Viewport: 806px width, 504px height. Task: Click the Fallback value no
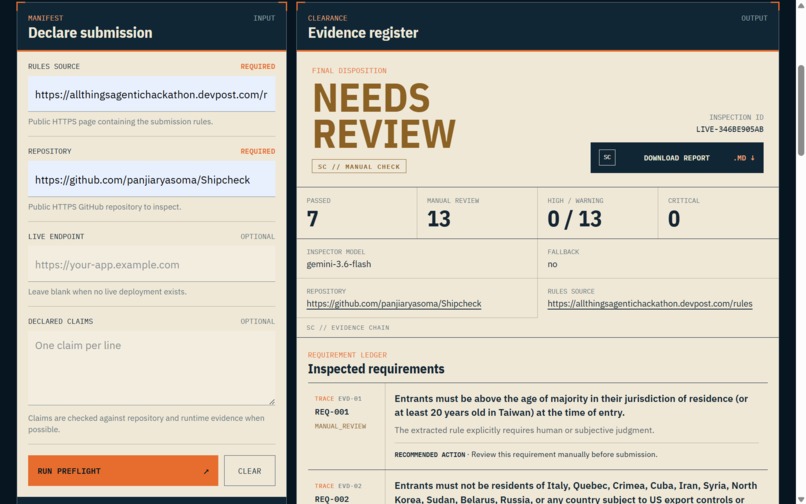click(x=552, y=264)
